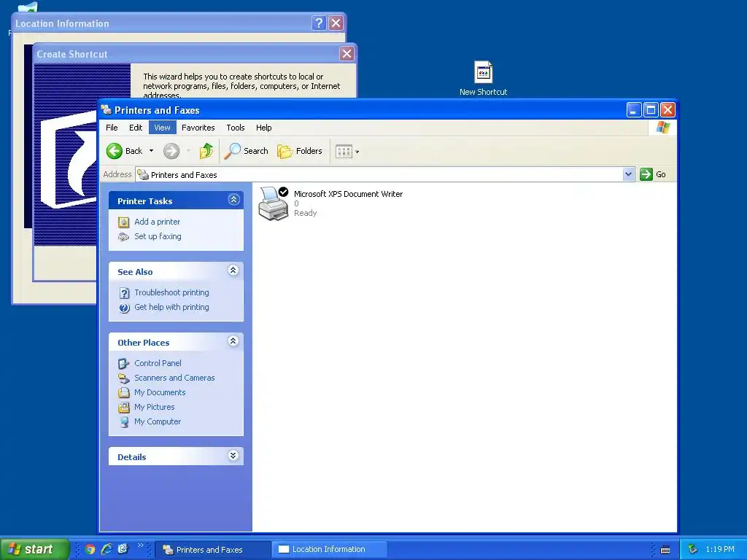Minimize the Printers and Faxes window
This screenshot has width=747, height=560.
click(634, 110)
